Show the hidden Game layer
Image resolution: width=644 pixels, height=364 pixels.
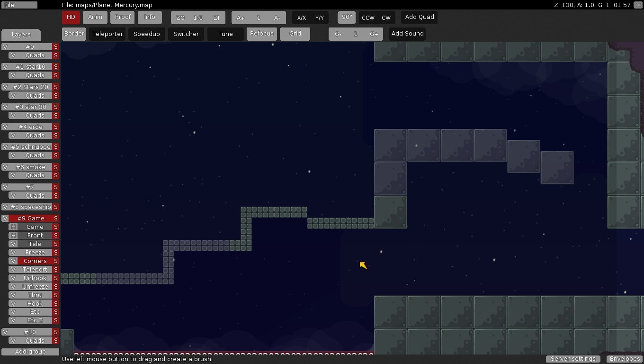14,227
